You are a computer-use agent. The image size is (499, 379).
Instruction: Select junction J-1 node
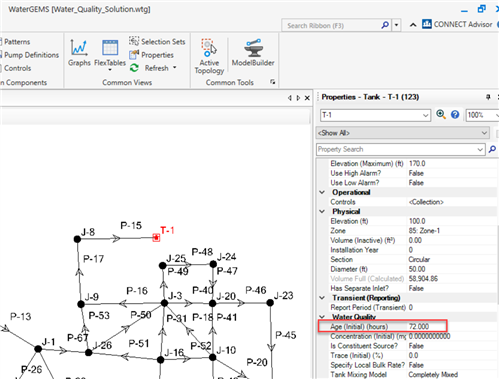coord(38,349)
